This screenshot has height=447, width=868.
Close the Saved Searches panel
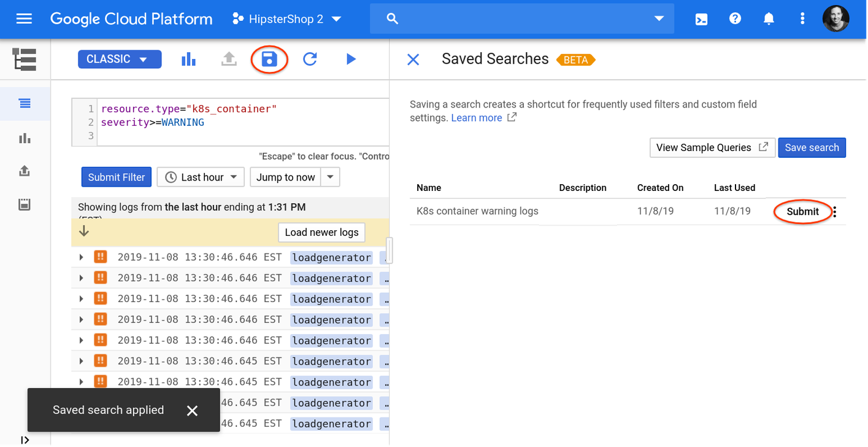click(x=413, y=59)
